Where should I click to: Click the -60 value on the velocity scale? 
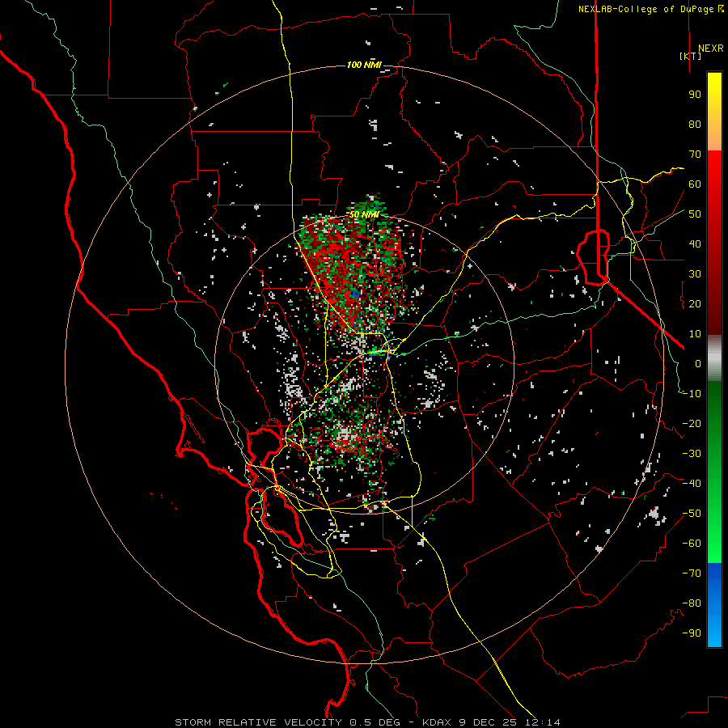coord(692,544)
